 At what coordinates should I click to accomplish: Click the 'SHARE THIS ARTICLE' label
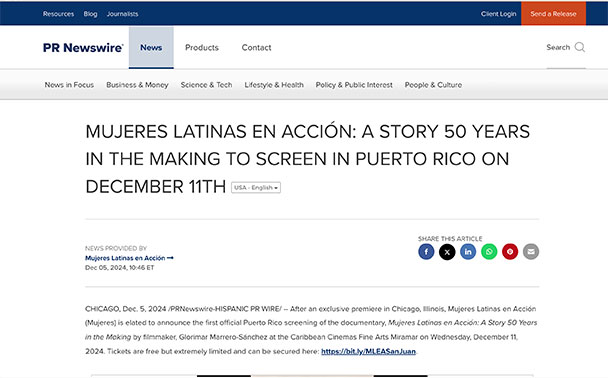tap(450, 238)
